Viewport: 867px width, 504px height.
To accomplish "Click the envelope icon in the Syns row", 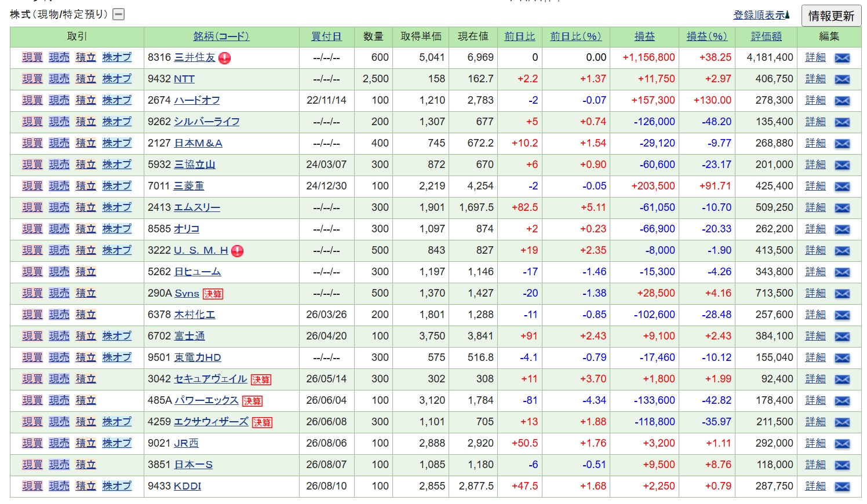I will [842, 294].
